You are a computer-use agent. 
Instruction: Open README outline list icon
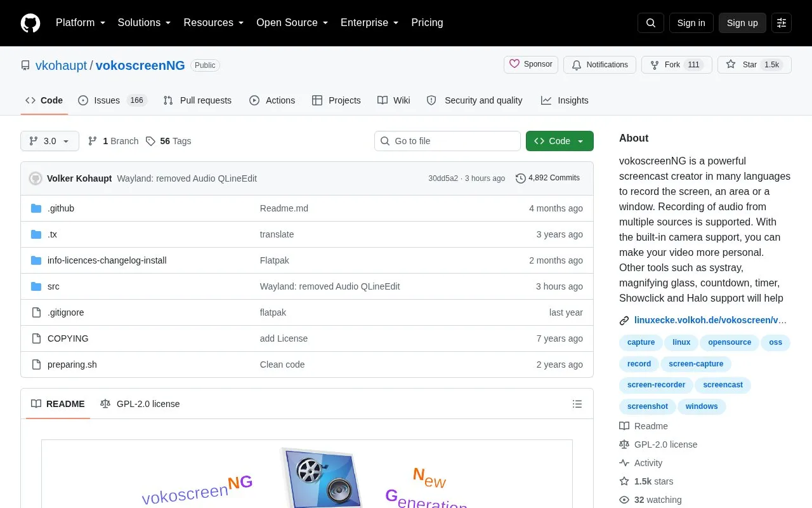coord(577,404)
